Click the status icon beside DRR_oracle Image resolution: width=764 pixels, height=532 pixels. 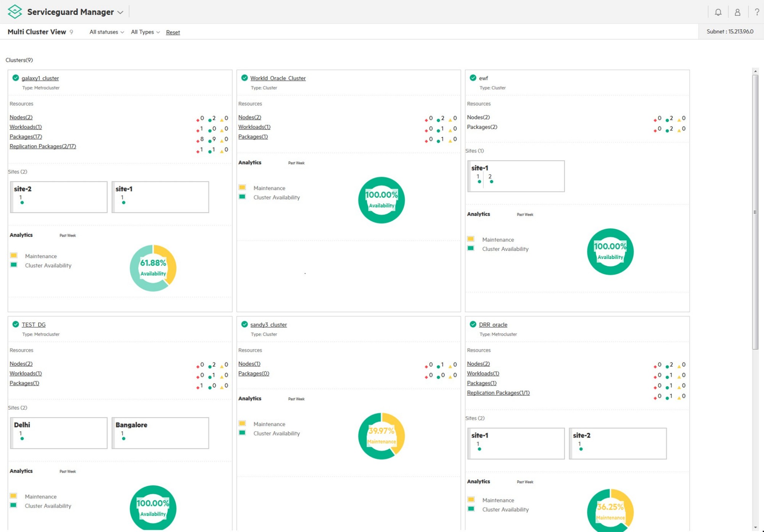point(473,324)
